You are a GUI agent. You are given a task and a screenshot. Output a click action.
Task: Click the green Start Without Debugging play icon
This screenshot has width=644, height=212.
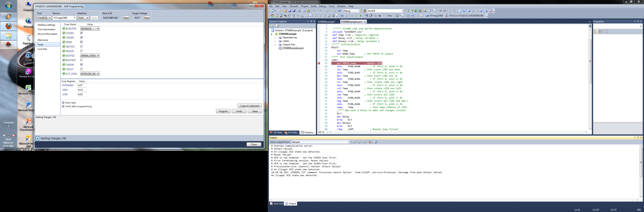(361, 16)
